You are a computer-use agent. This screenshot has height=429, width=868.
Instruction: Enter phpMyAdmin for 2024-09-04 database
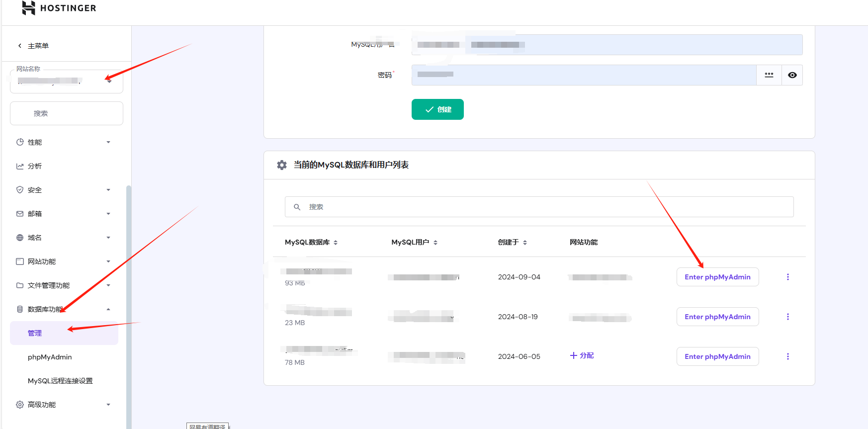[718, 277]
